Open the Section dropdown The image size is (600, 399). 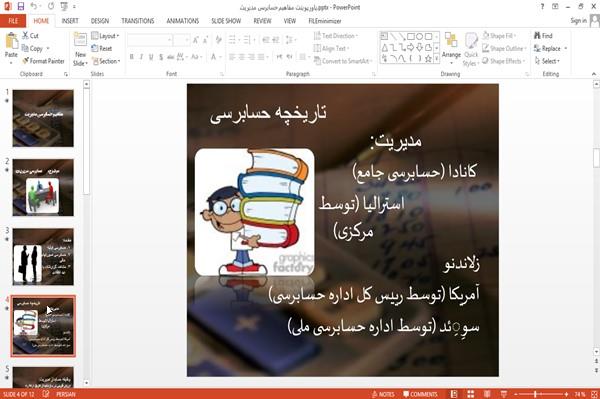click(x=106, y=61)
